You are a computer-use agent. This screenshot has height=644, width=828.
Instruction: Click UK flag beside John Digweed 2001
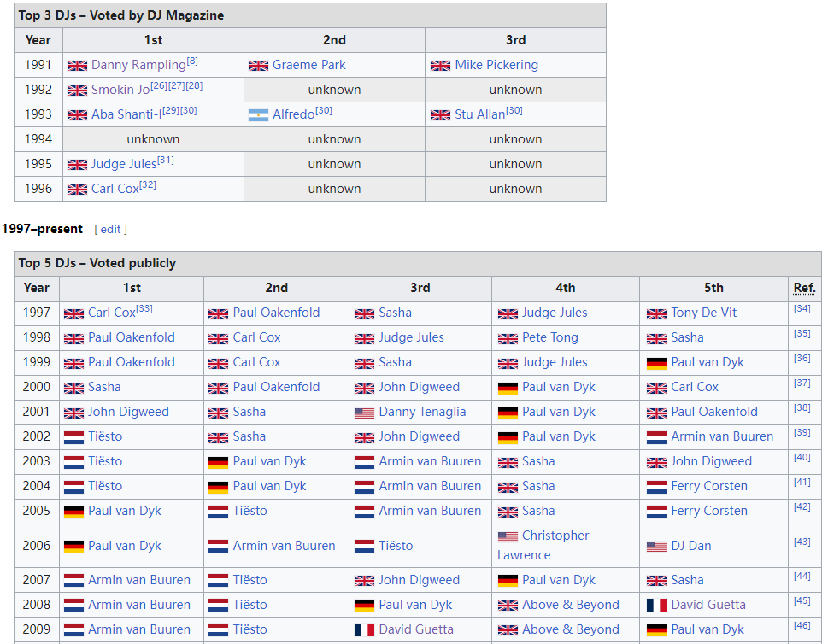[x=74, y=413]
